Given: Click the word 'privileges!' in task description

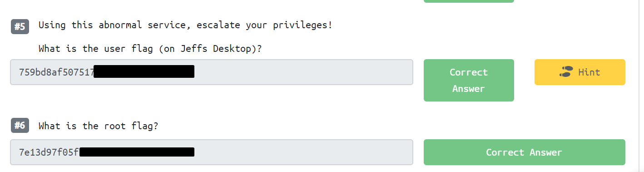Looking at the screenshot, I should [302, 25].
